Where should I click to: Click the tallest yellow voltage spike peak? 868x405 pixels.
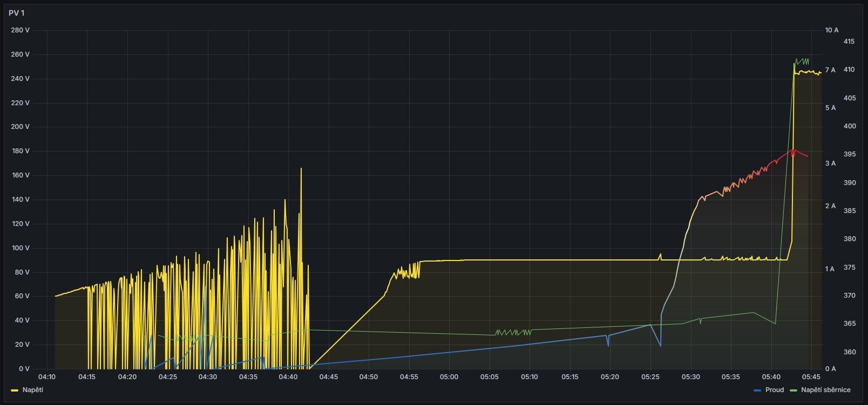tap(301, 169)
